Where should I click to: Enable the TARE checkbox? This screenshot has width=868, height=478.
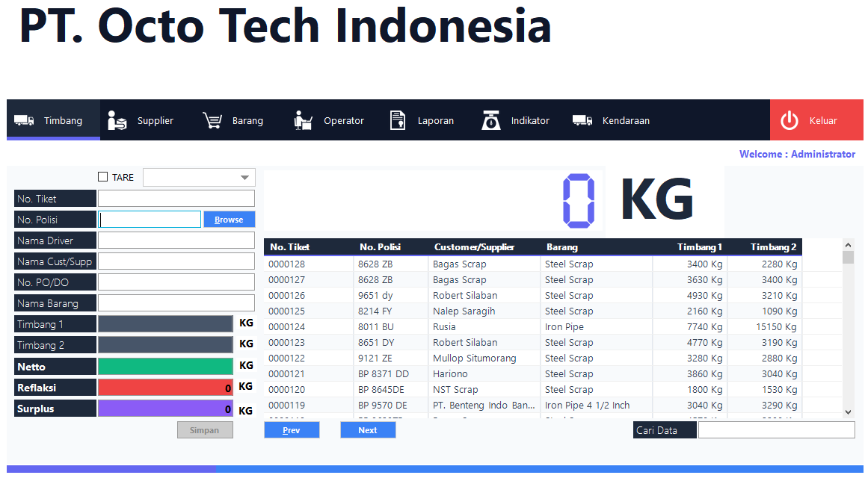click(103, 177)
